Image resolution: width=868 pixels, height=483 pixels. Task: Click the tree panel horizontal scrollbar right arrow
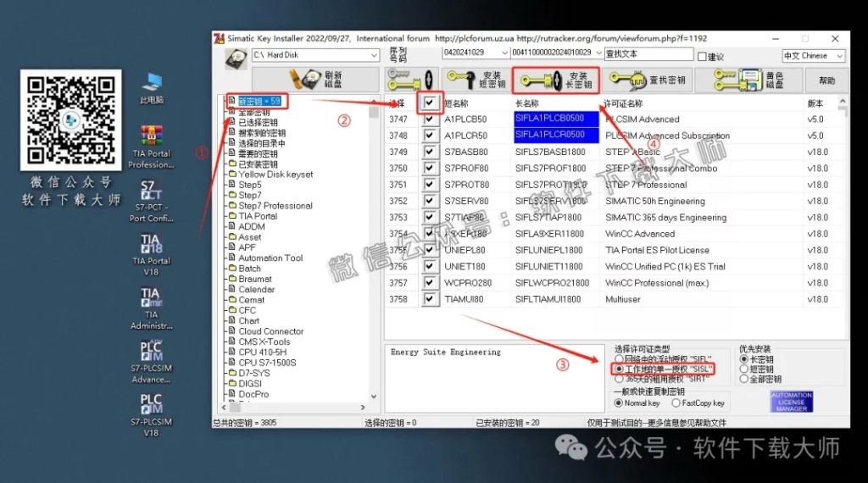363,408
